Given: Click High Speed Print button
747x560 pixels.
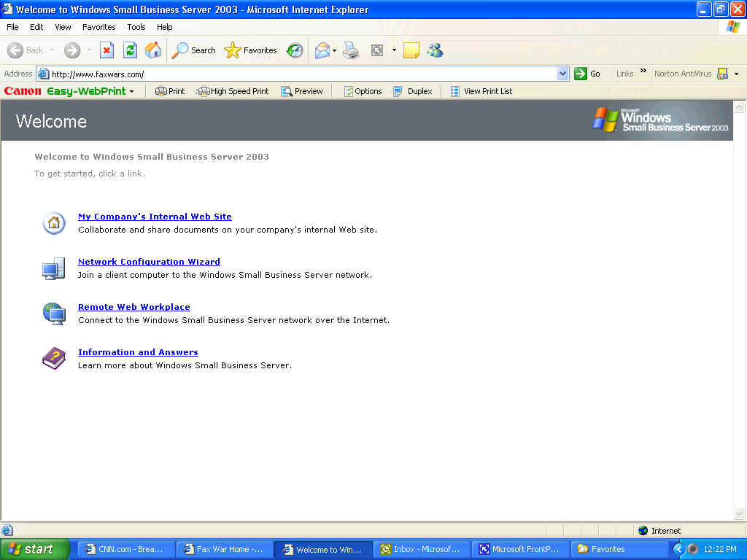Looking at the screenshot, I should (233, 91).
